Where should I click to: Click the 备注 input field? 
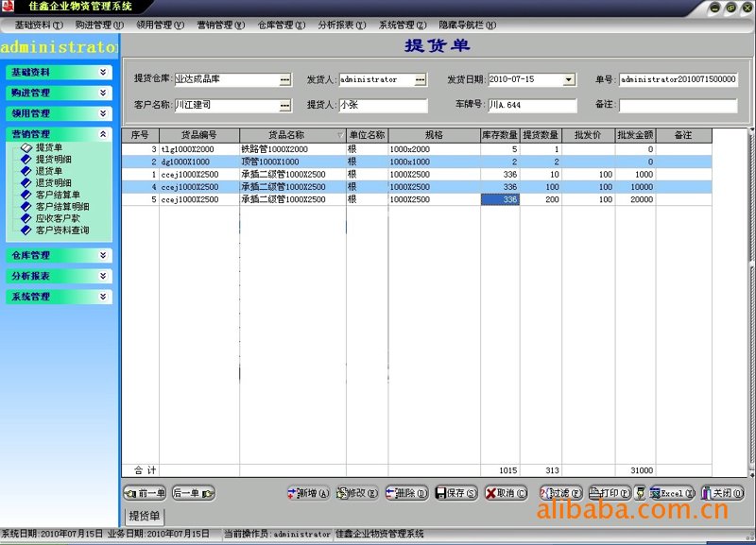coord(678,105)
